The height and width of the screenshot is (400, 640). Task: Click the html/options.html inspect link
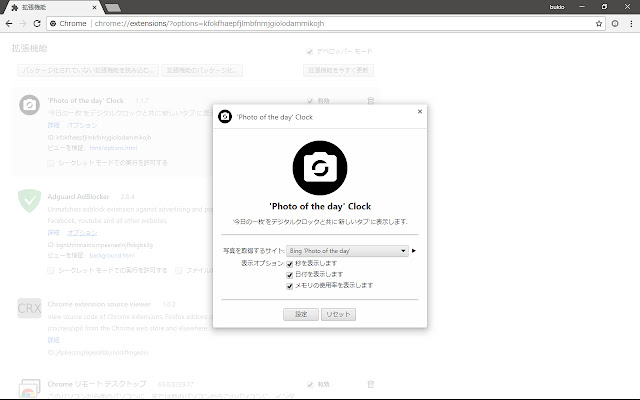[113, 148]
